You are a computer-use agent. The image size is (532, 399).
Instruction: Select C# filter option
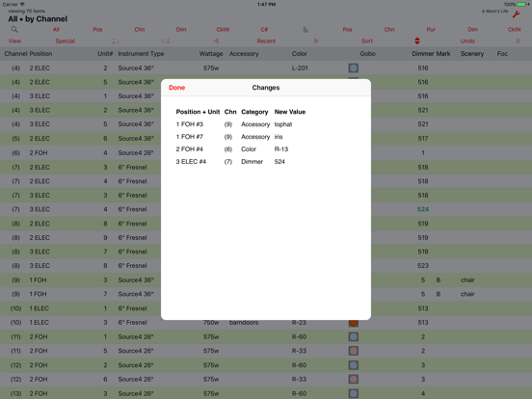pyautogui.click(x=264, y=30)
